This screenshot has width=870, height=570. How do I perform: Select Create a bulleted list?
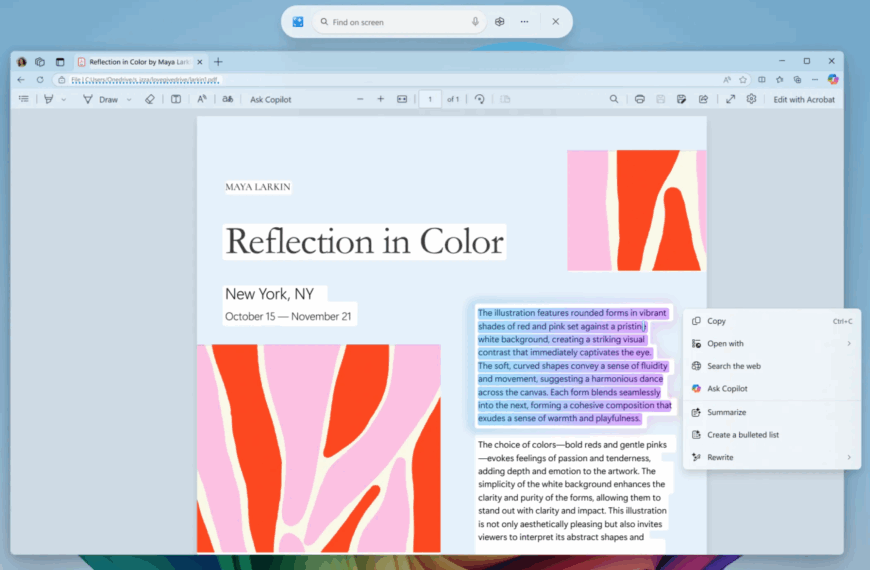click(x=772, y=435)
